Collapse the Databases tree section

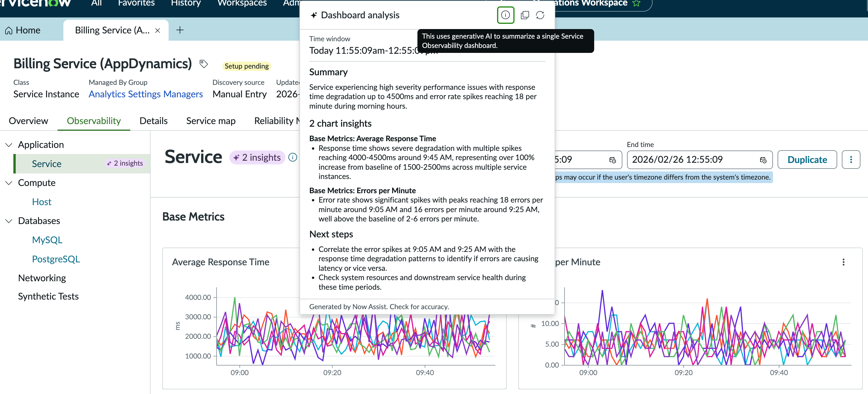point(9,221)
